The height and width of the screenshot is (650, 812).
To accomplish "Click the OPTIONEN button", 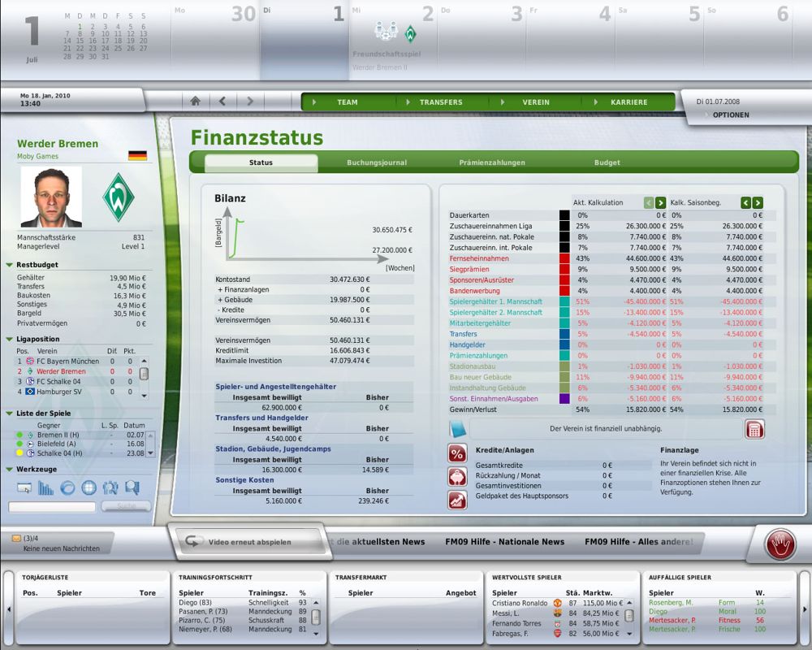I will 730,115.
